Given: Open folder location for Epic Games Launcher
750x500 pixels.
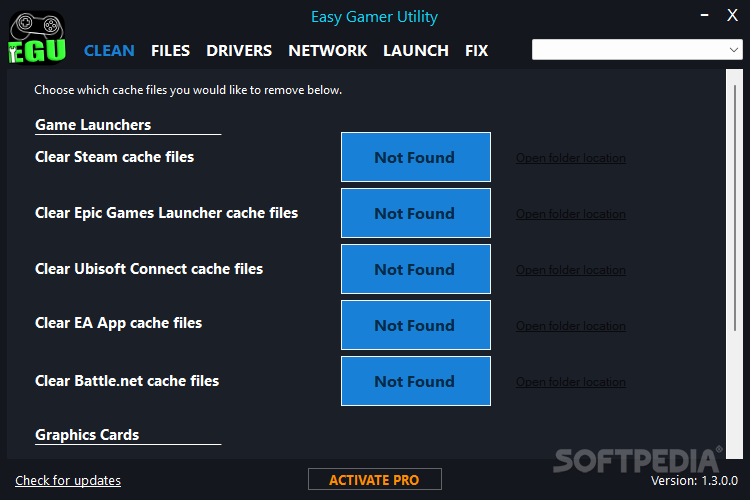Looking at the screenshot, I should (x=571, y=214).
